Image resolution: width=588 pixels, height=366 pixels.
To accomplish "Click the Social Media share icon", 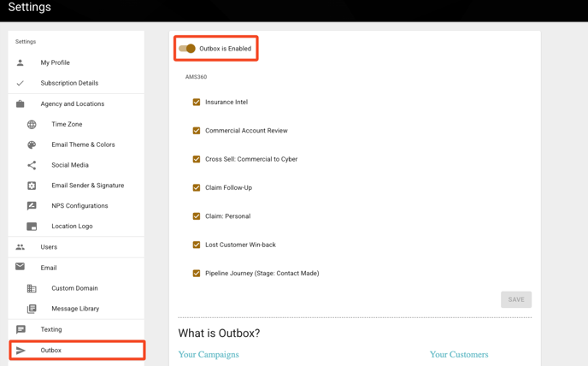I will pyautogui.click(x=32, y=165).
